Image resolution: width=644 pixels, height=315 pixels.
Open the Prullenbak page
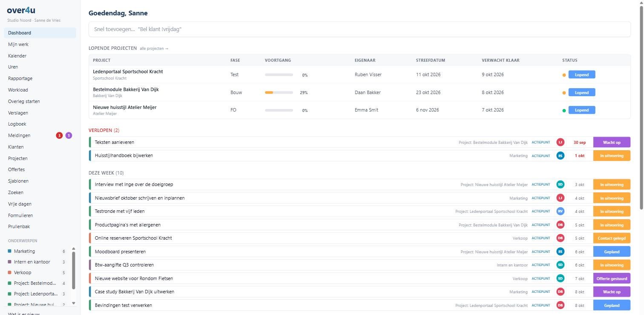coord(40,226)
